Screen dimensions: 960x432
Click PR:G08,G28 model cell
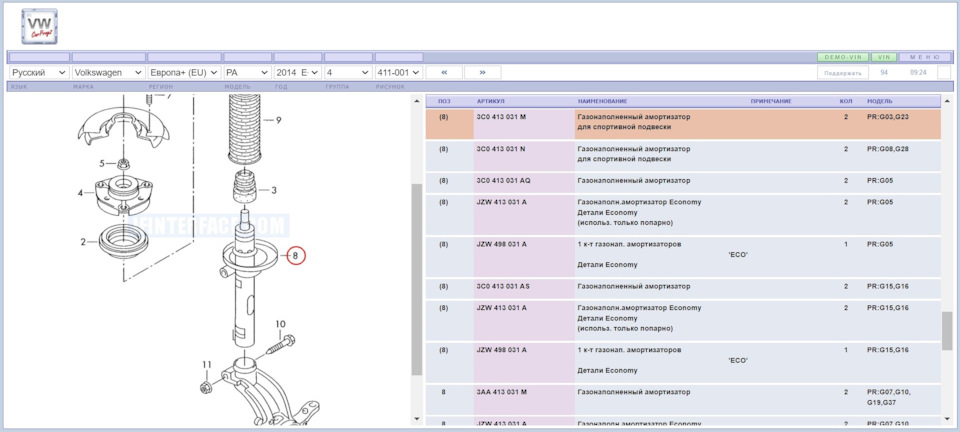[888, 149]
